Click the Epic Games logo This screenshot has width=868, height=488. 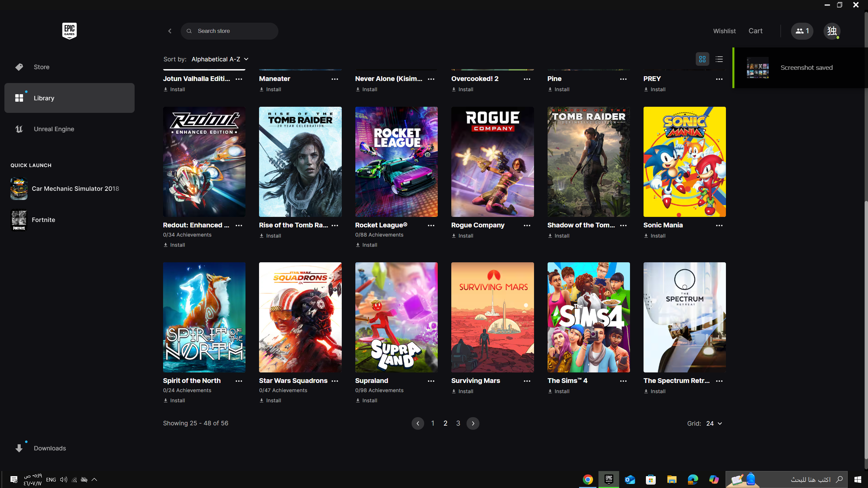coord(69,31)
